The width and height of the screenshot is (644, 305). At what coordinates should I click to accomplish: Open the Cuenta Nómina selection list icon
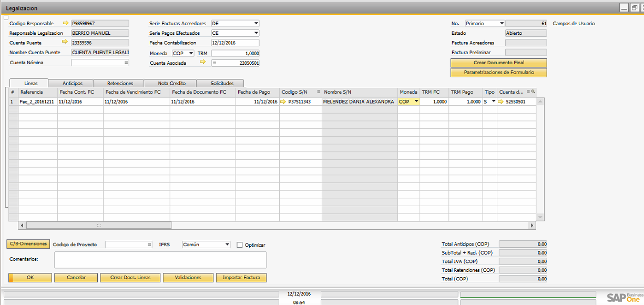tap(126, 63)
